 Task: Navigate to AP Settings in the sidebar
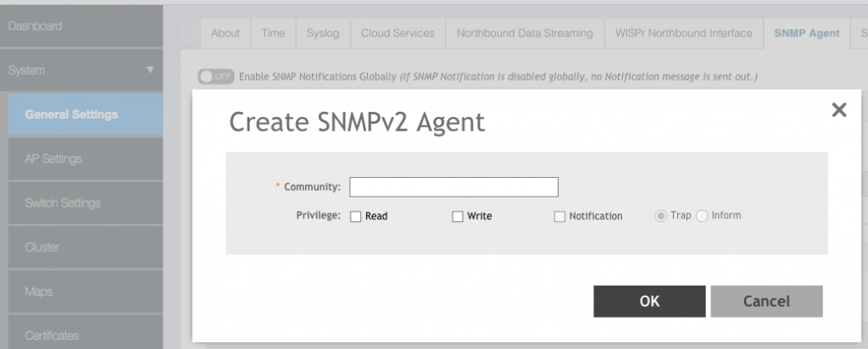click(53, 158)
